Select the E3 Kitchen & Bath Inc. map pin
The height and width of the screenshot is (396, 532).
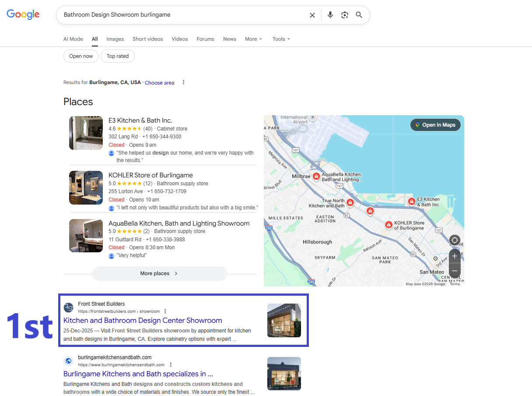pos(411,202)
